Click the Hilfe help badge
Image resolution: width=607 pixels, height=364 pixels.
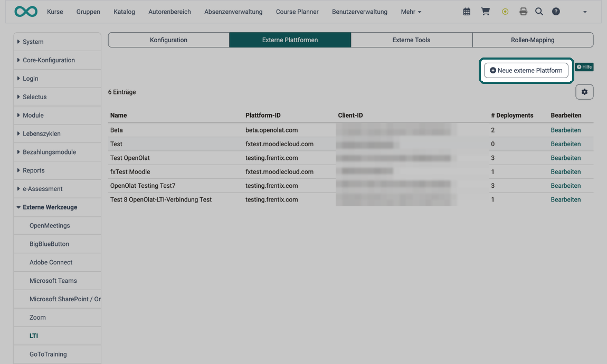click(584, 67)
